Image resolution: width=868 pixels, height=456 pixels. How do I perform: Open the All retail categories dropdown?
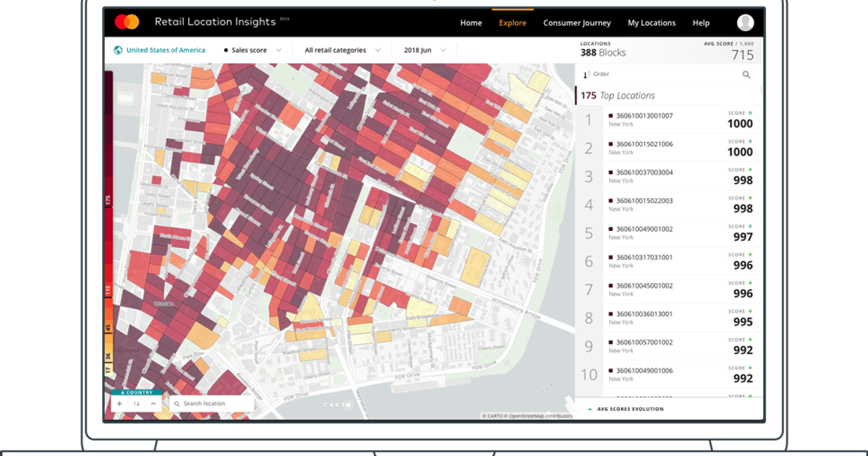pyautogui.click(x=341, y=50)
